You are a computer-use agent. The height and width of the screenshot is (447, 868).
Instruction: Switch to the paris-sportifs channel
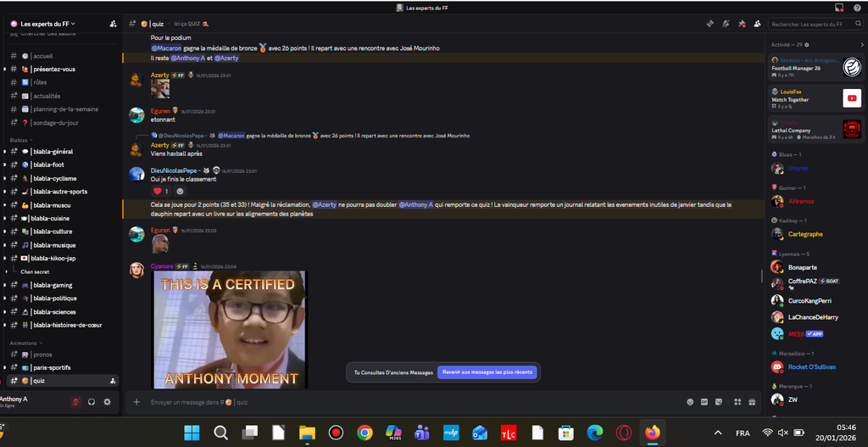pos(52,367)
